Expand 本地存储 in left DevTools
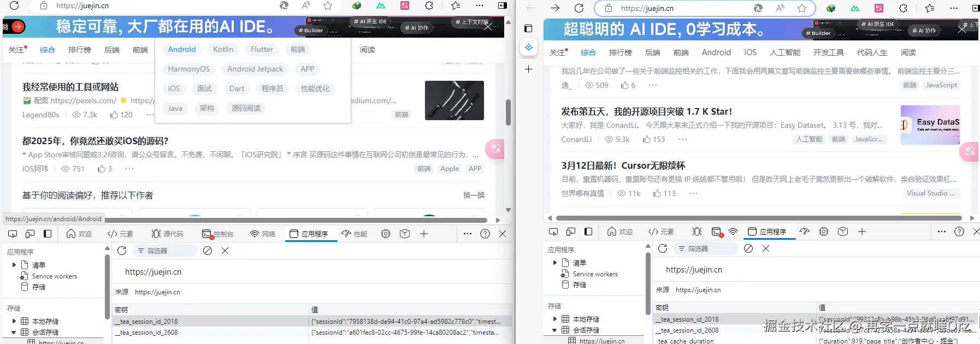 tap(14, 321)
